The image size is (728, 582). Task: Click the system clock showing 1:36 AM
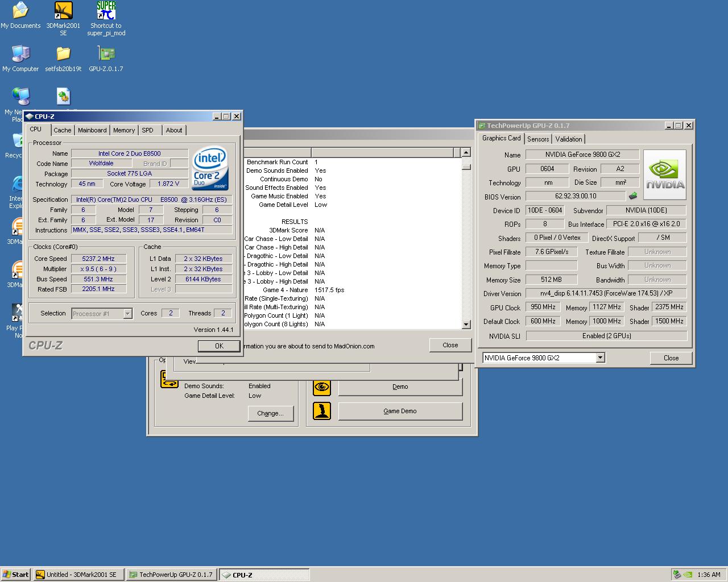pos(709,575)
